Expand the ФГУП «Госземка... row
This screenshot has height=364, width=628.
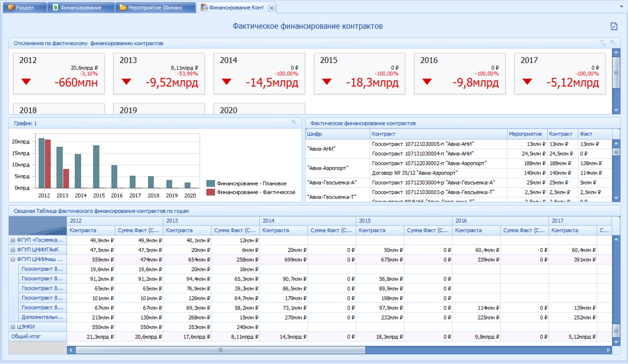tap(13, 240)
